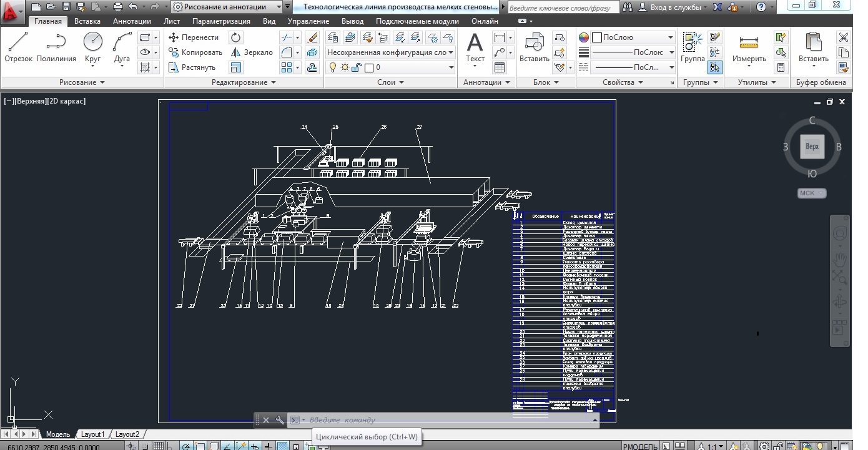Click the quick calculator icon
This screenshot has height=450, width=868.
(781, 67)
